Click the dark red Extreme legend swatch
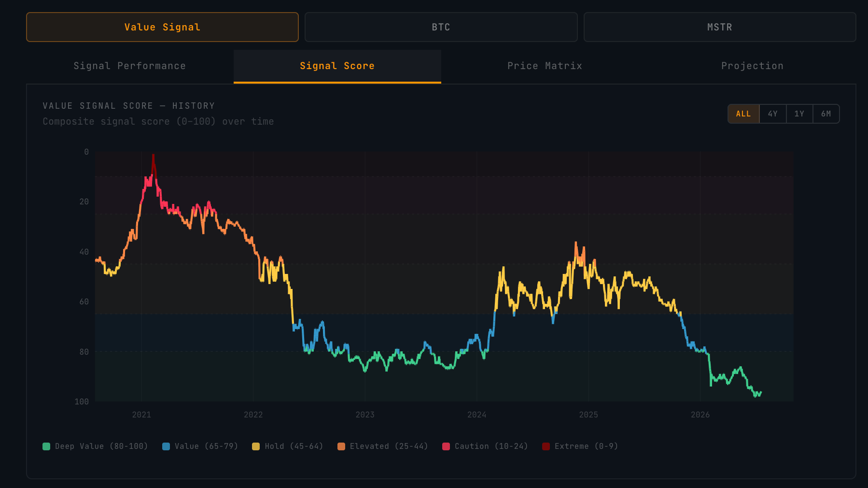The image size is (868, 488). (x=546, y=446)
